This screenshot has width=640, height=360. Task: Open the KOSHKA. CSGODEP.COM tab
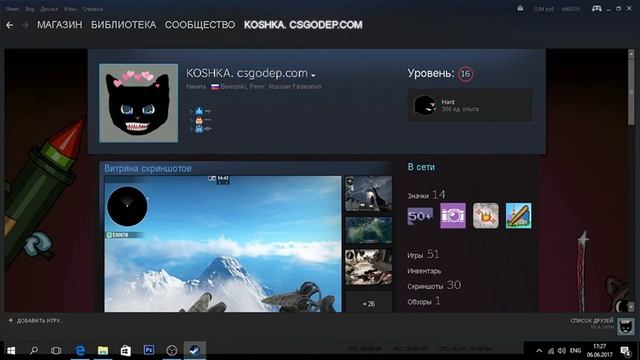[303, 25]
